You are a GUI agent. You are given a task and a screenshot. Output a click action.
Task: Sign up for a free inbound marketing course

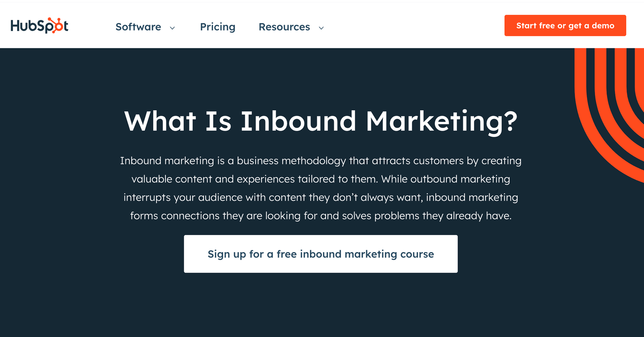tap(321, 254)
